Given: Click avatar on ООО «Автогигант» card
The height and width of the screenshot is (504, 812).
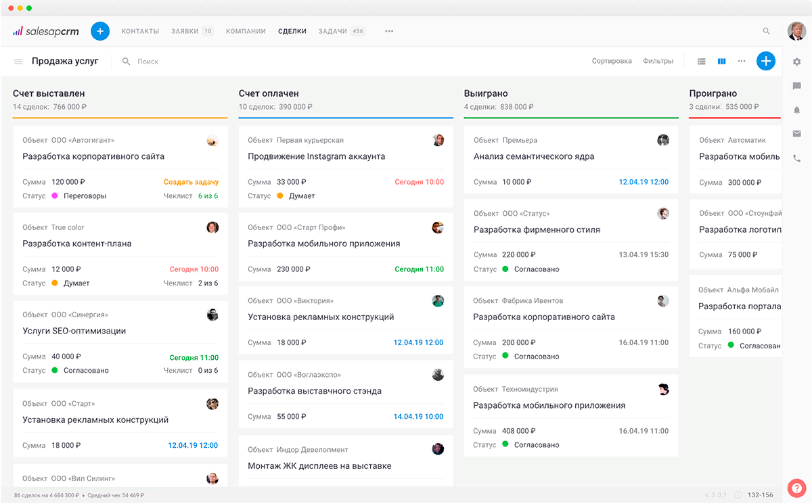Looking at the screenshot, I should point(212,140).
